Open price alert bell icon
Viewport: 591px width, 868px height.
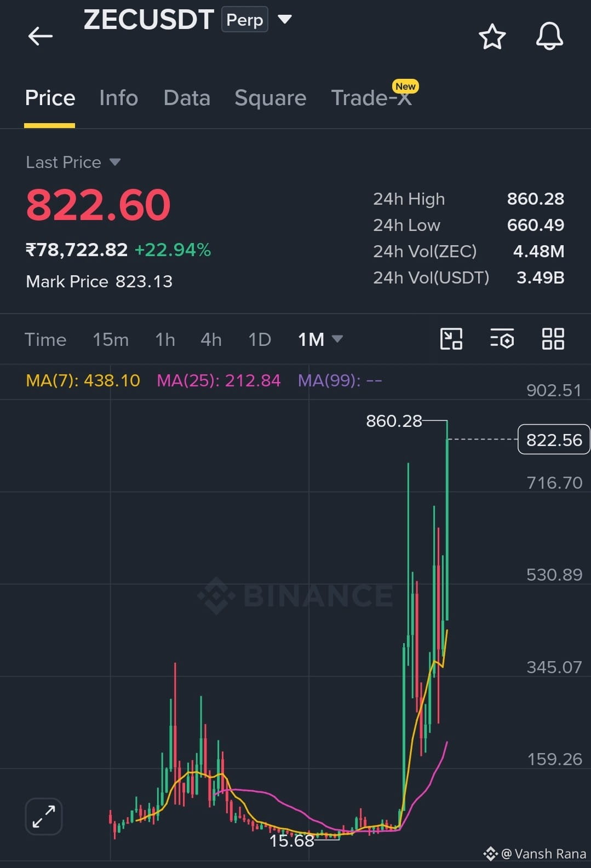pos(549,37)
